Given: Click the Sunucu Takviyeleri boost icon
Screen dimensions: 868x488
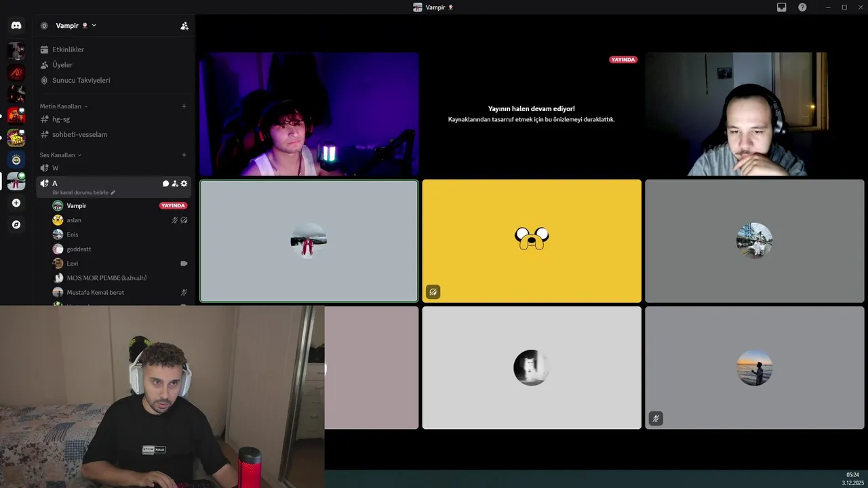Looking at the screenshot, I should point(45,80).
